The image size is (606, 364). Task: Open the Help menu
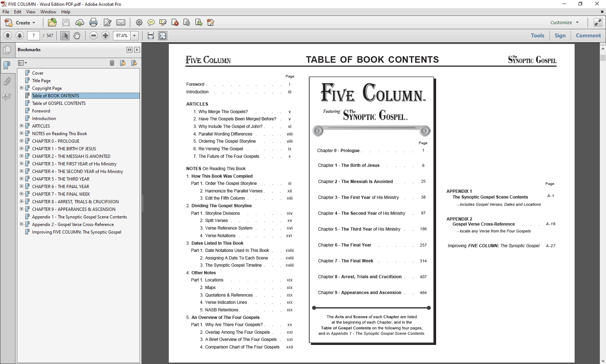[x=66, y=12]
